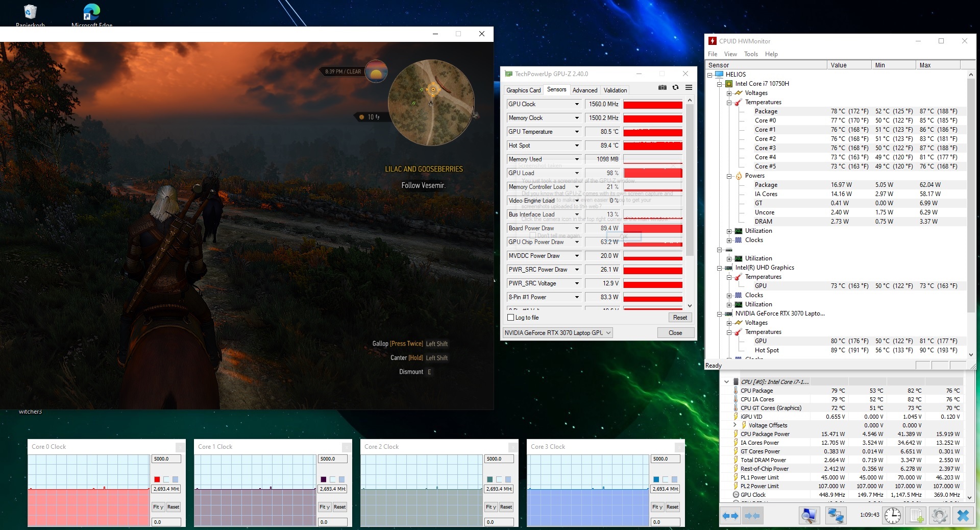
Task: Expand the Voltages node under Intel Core i7
Action: (x=729, y=93)
